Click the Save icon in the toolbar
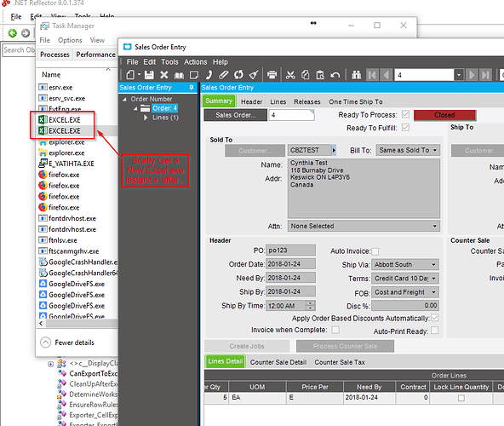Image resolution: width=504 pixels, height=426 pixels. click(149, 75)
